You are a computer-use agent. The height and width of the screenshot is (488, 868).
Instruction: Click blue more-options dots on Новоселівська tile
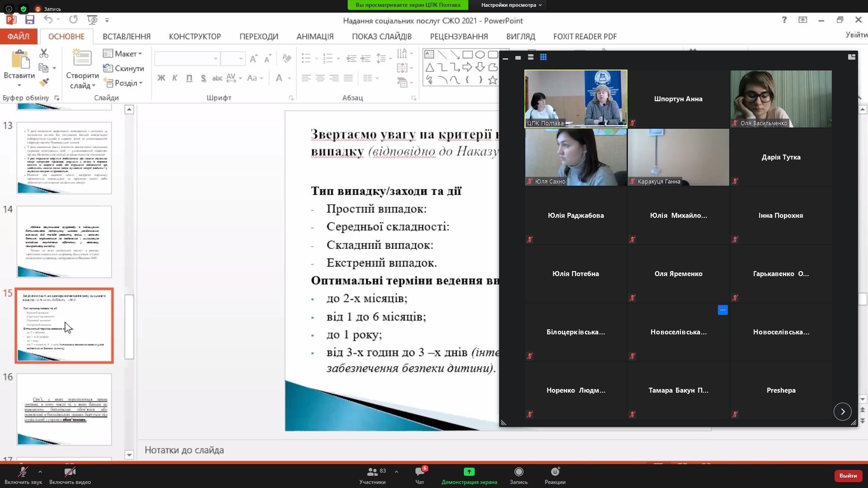pos(723,310)
